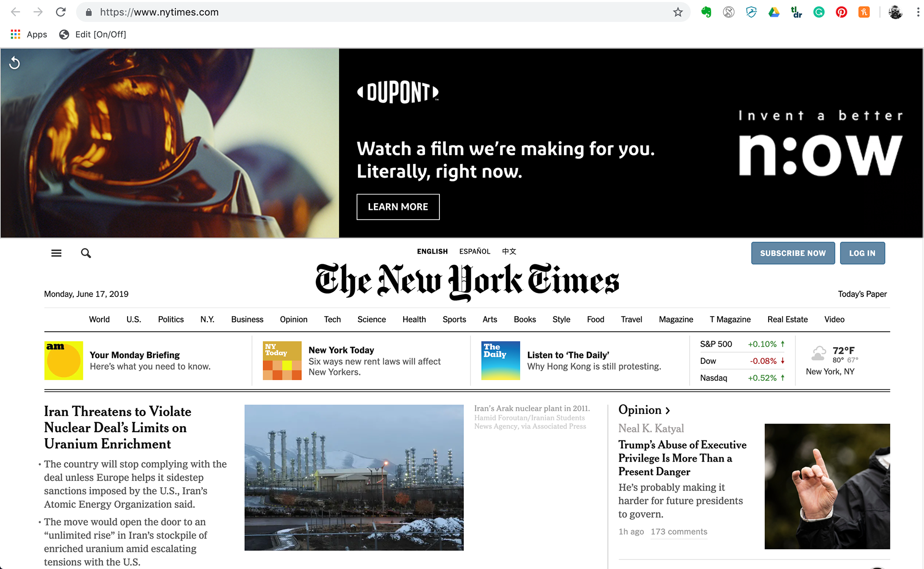Bookmark this page with the star icon
The height and width of the screenshot is (569, 924).
678,12
